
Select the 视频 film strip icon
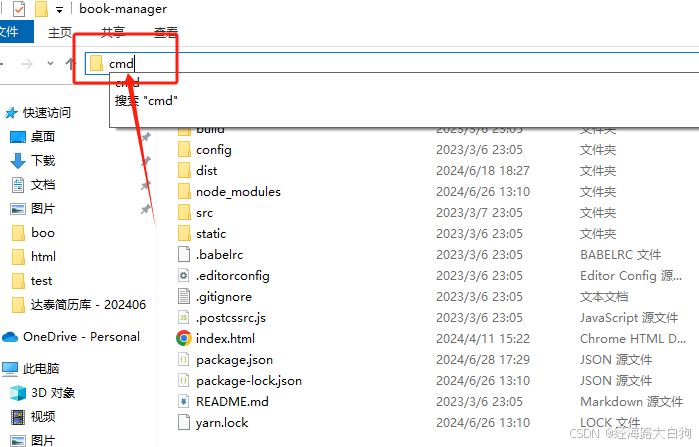coord(18,417)
